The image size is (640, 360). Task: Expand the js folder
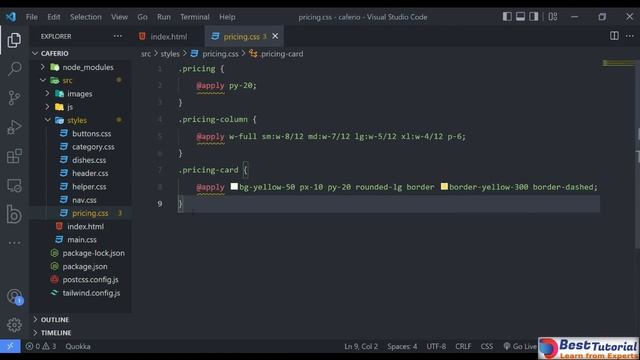tap(70, 107)
